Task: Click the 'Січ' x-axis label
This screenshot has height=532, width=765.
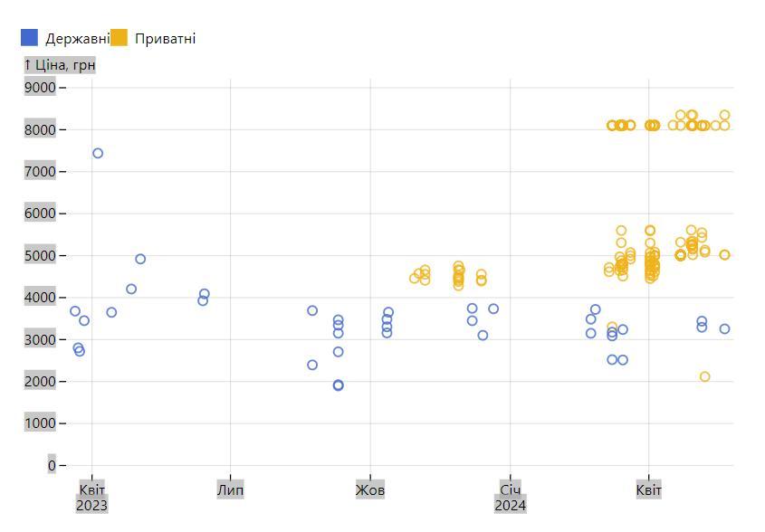Action: coord(510,490)
